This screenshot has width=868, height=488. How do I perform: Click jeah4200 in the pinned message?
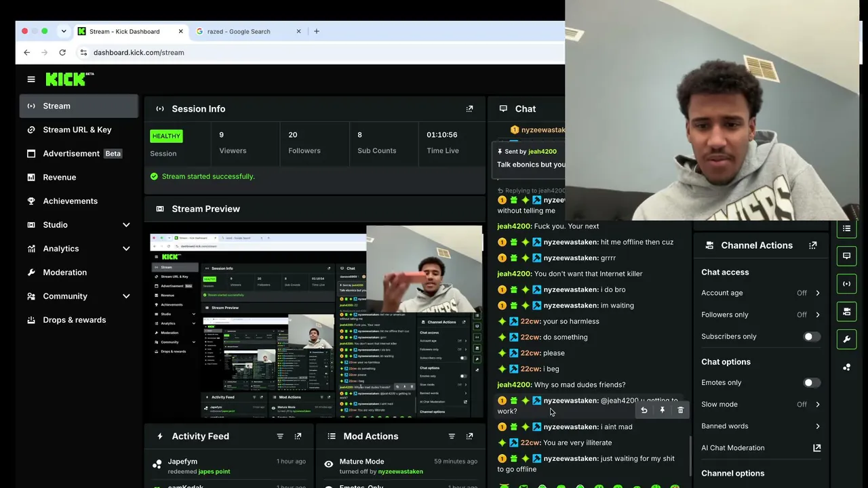[542, 152]
